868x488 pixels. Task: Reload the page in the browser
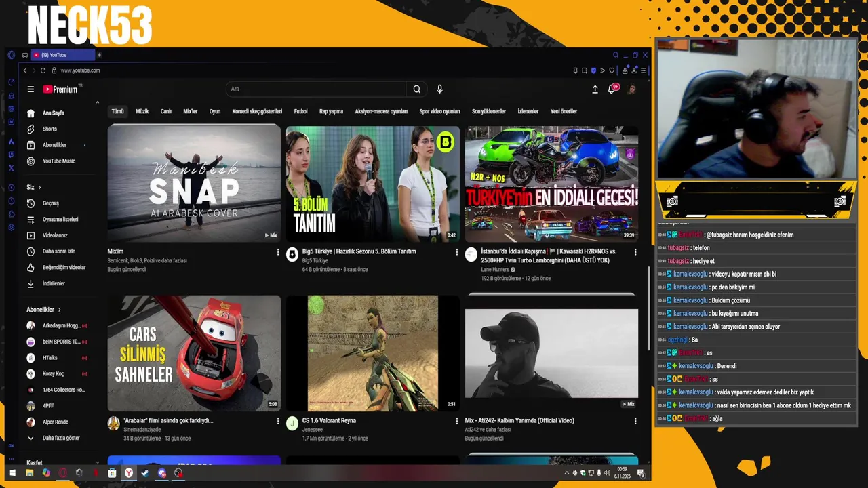(43, 70)
